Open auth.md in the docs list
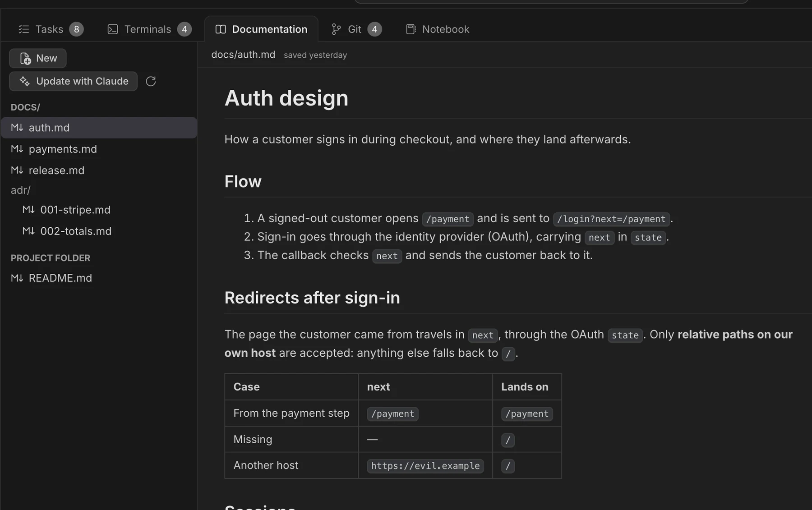Image resolution: width=812 pixels, height=510 pixels. pos(99,128)
